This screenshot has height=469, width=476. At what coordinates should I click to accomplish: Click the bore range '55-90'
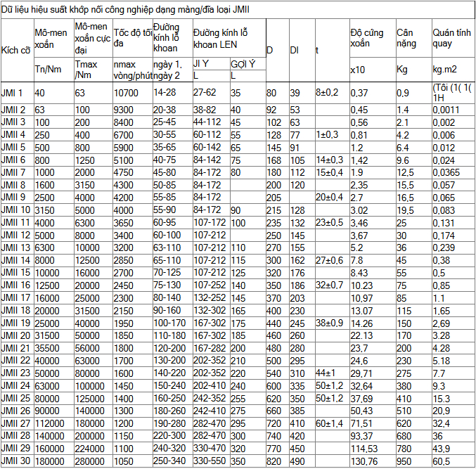click(165, 210)
